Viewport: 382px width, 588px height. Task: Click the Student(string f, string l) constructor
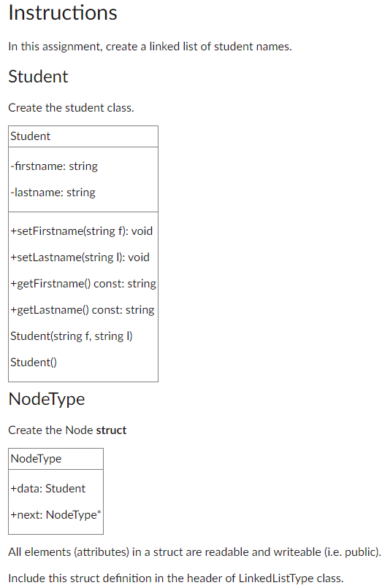pos(72,336)
